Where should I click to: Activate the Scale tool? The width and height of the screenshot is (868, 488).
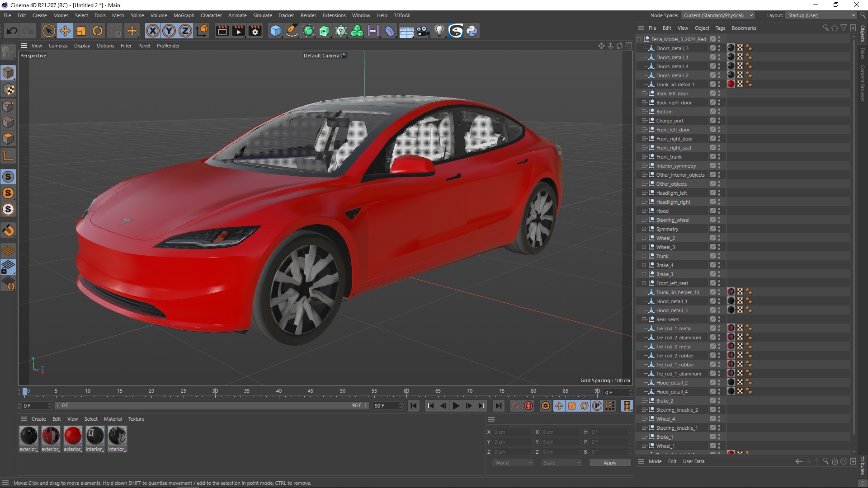click(81, 31)
